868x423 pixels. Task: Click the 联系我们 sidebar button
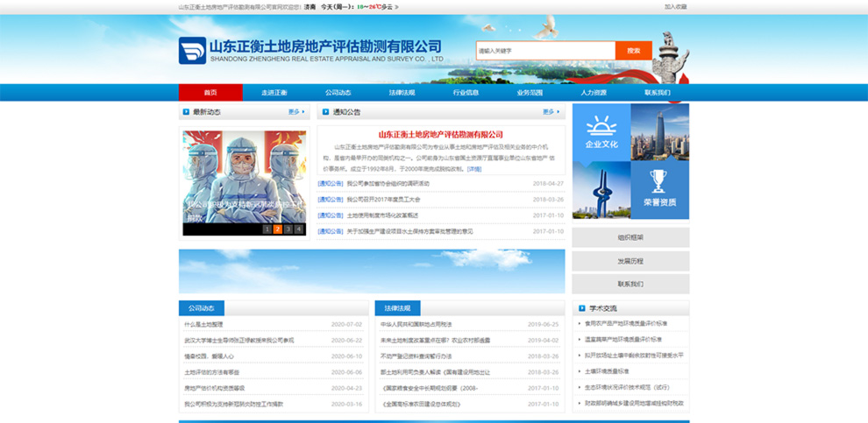point(630,285)
